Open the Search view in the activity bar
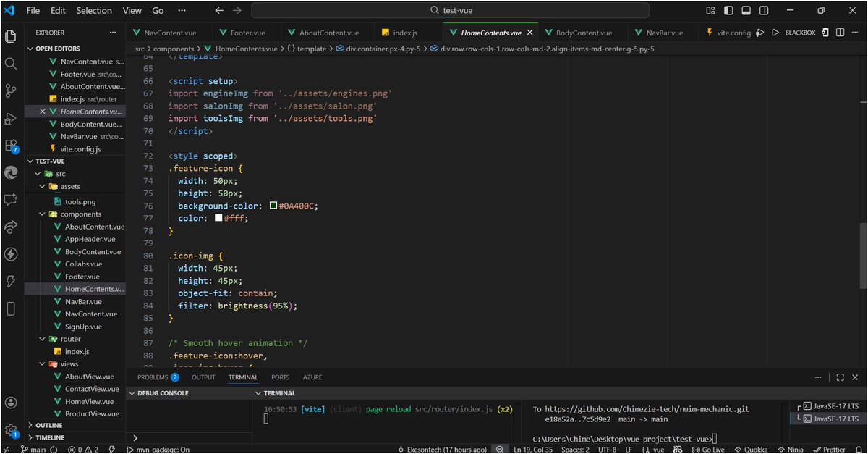Screen dimensions: 868x454 coord(11,64)
